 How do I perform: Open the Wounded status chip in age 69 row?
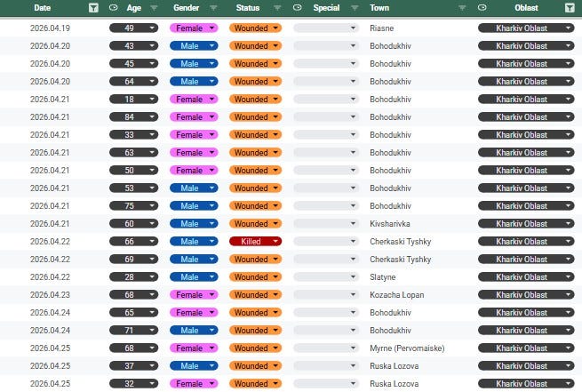[255, 259]
